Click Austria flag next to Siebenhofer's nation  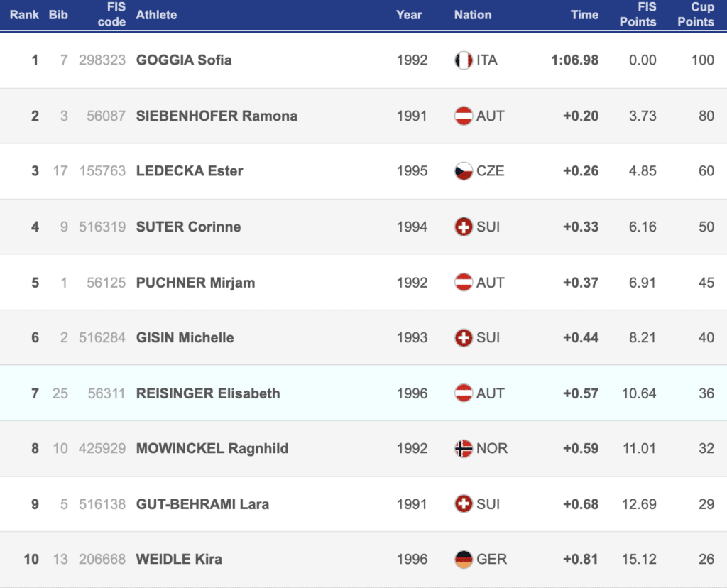(463, 116)
